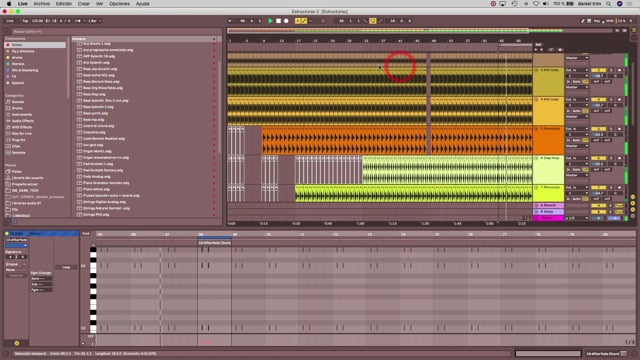640x360 pixels.
Task: Open the Ext. In input dropdown of track 4
Action: pos(577,100)
